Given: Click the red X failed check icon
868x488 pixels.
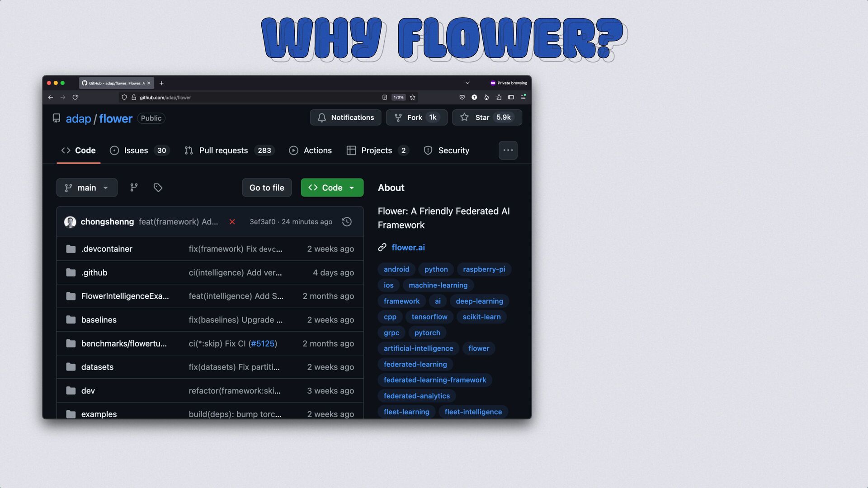Looking at the screenshot, I should click(232, 222).
